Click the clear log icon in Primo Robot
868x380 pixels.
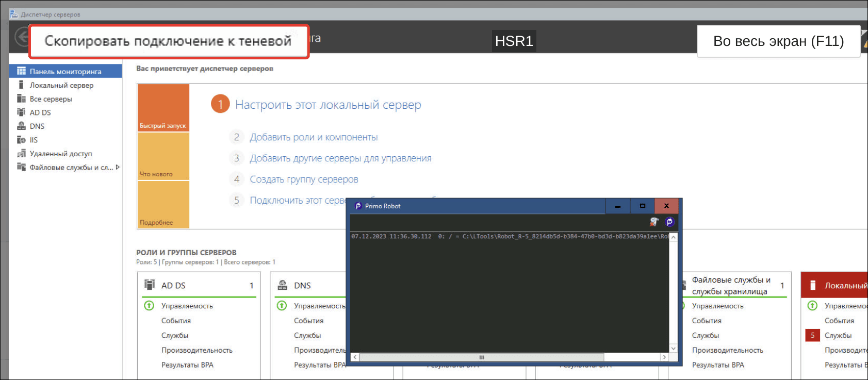(x=654, y=222)
